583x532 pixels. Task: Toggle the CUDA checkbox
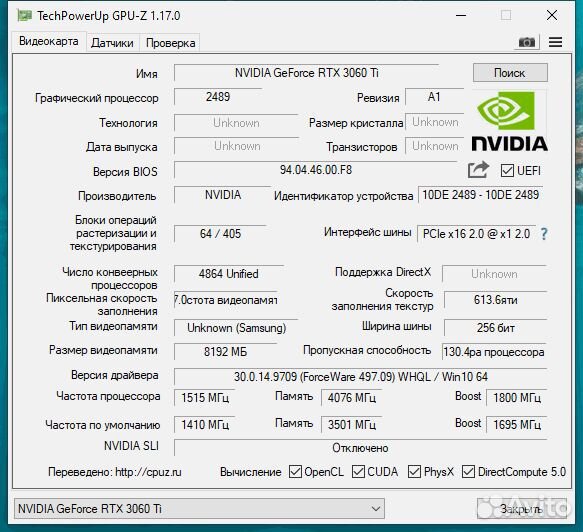[358, 472]
